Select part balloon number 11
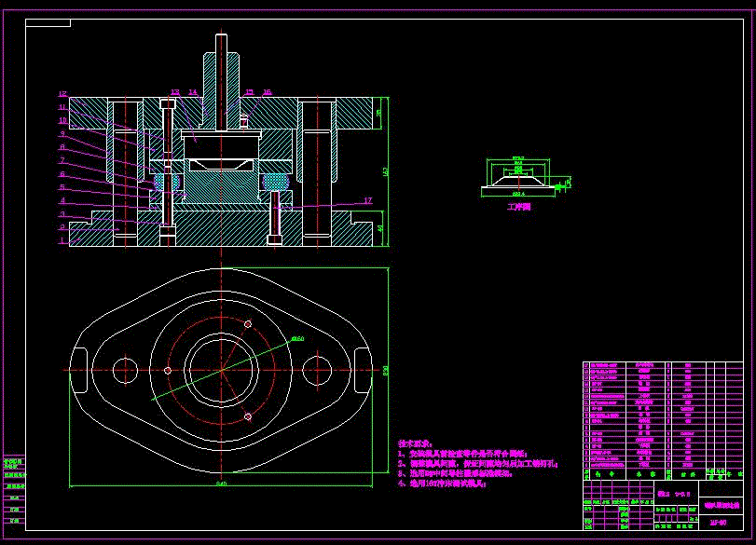Viewport: 756px width, 545px height. tap(62, 107)
